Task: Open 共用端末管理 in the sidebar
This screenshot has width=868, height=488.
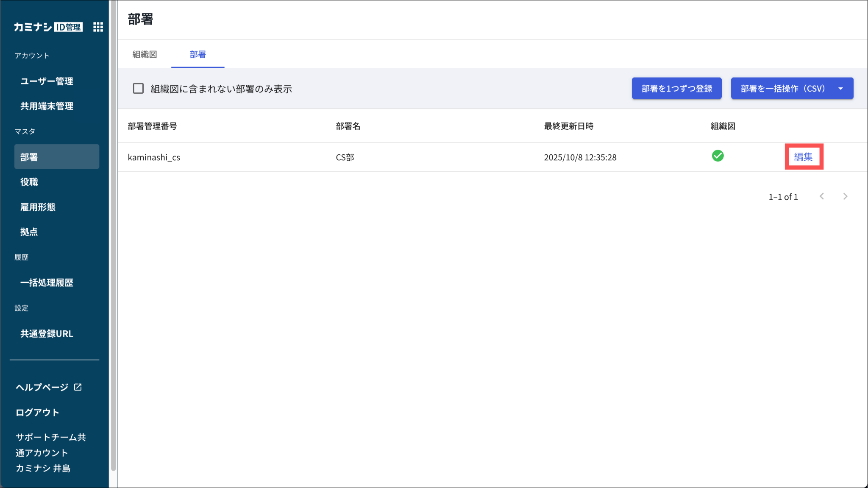Action: tap(47, 106)
